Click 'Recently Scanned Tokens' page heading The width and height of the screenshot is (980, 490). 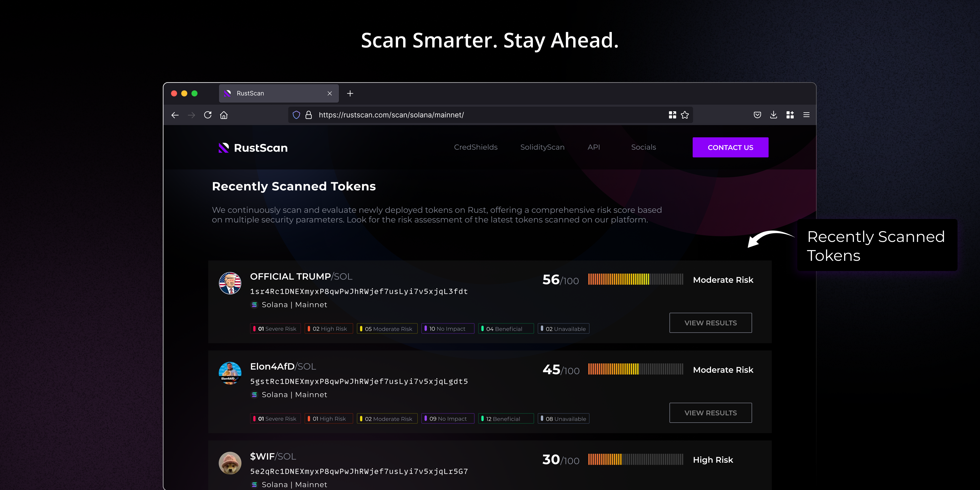pos(294,186)
